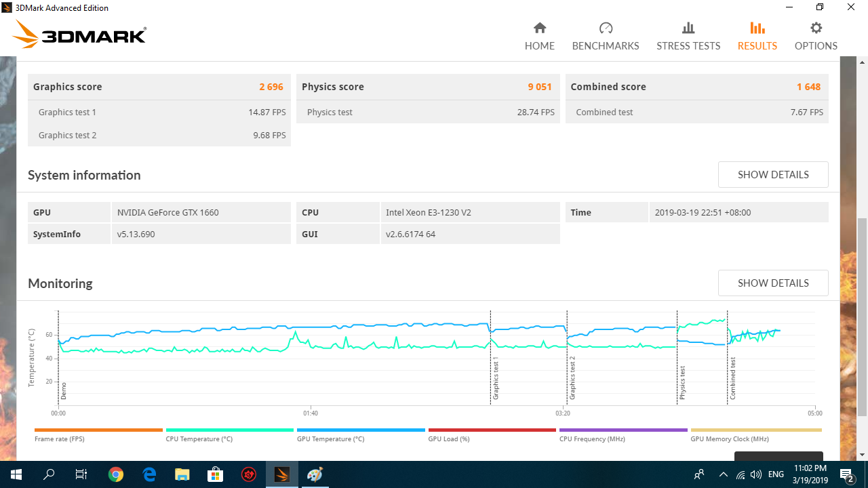Open the HOME tab
Image resolution: width=868 pixels, height=488 pixels.
(540, 37)
